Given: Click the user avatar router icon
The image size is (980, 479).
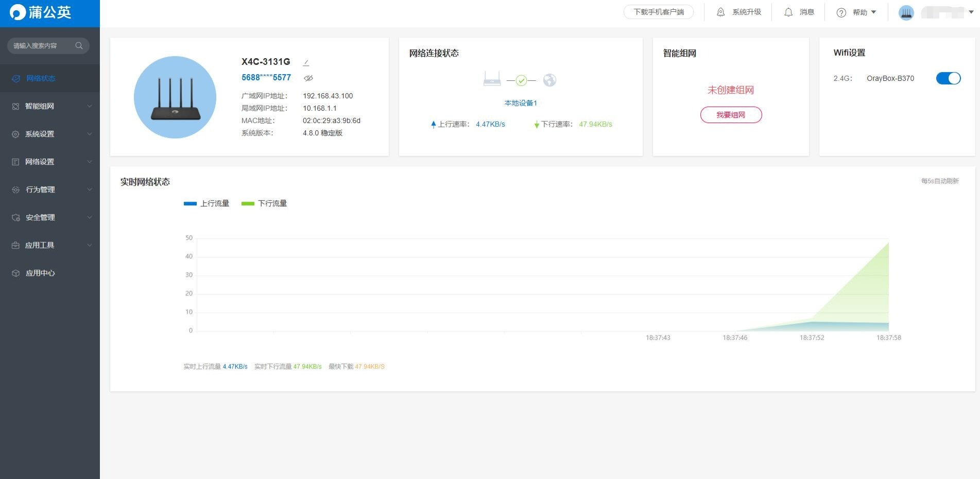Looking at the screenshot, I should 906,13.
